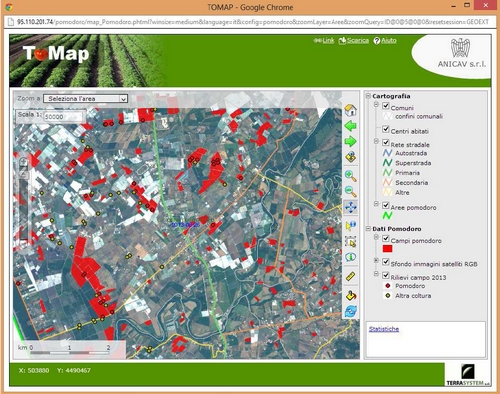Click the Altra coltura yellow dot symbol
The width and height of the screenshot is (500, 394).
pos(388,295)
